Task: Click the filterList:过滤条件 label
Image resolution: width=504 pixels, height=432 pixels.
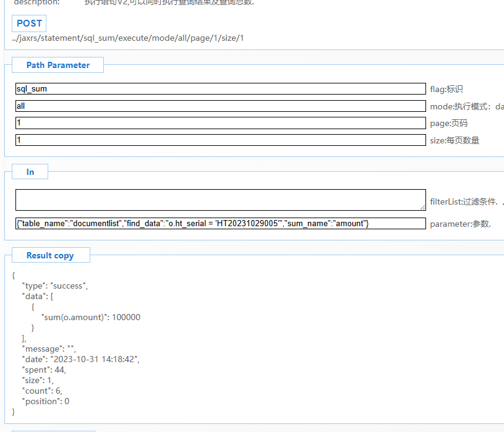Action: [464, 201]
